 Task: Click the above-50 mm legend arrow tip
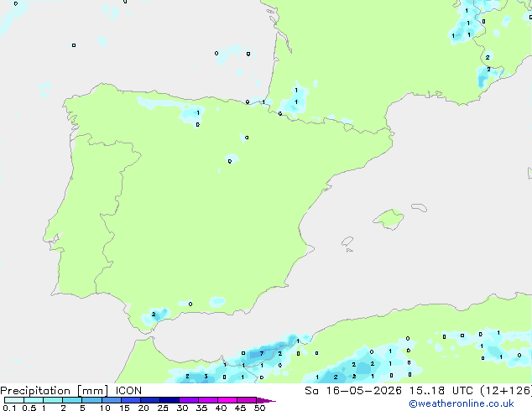pos(266,400)
